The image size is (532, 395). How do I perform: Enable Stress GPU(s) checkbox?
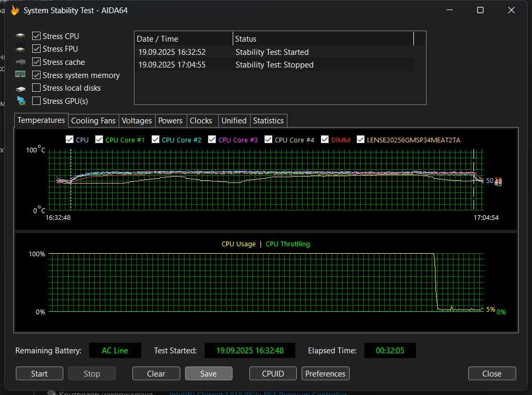tap(36, 101)
